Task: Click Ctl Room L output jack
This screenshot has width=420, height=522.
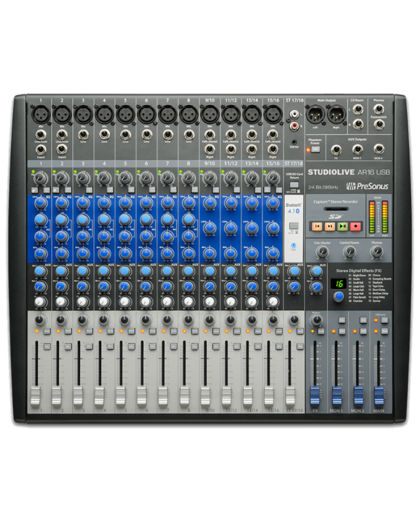Action: click(358, 109)
